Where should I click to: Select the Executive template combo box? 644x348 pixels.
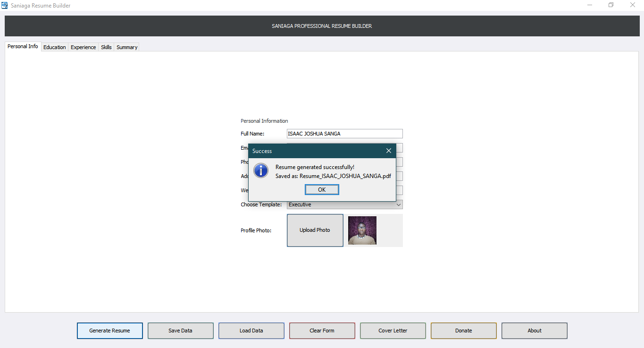coord(344,204)
